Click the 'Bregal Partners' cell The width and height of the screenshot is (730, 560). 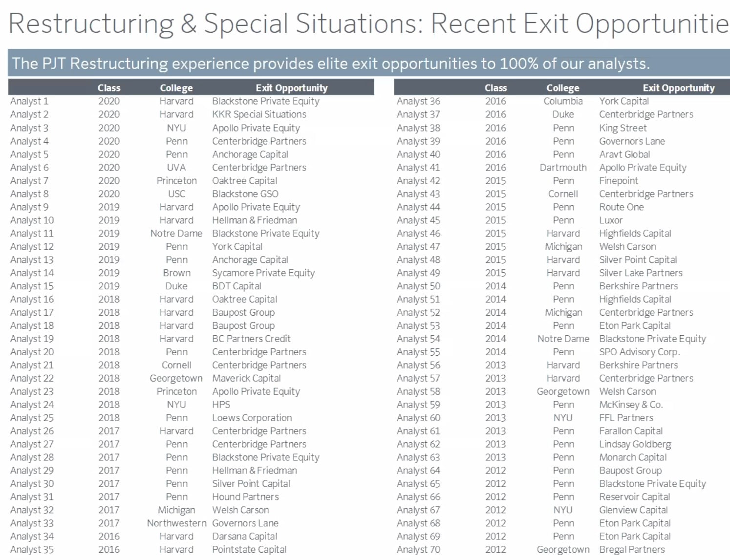pyautogui.click(x=632, y=550)
